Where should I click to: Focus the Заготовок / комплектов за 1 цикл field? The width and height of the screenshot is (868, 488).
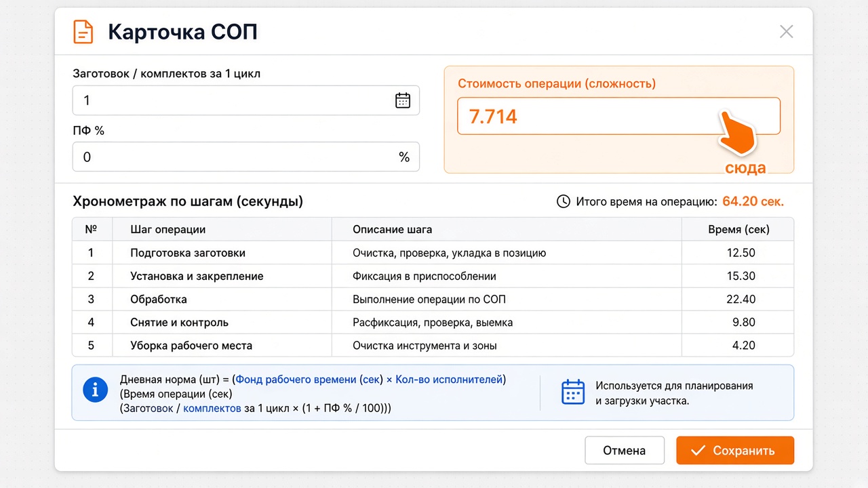246,100
